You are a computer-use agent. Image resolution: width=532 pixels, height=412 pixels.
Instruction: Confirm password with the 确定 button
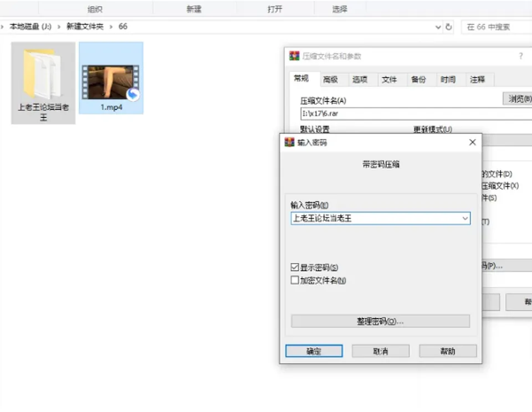coord(314,351)
